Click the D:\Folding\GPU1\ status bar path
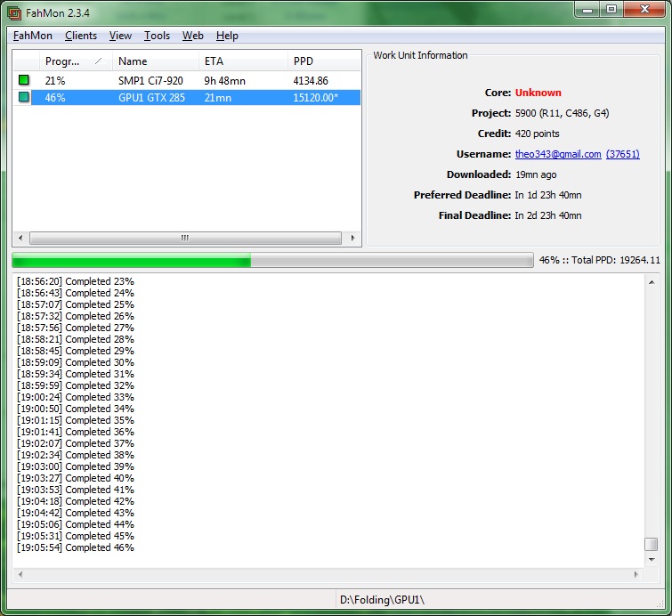Screen dimensions: 672x616 click(382, 600)
